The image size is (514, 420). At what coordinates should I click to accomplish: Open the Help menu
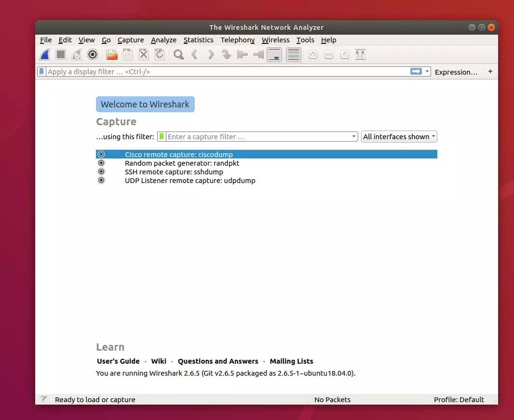tap(328, 40)
